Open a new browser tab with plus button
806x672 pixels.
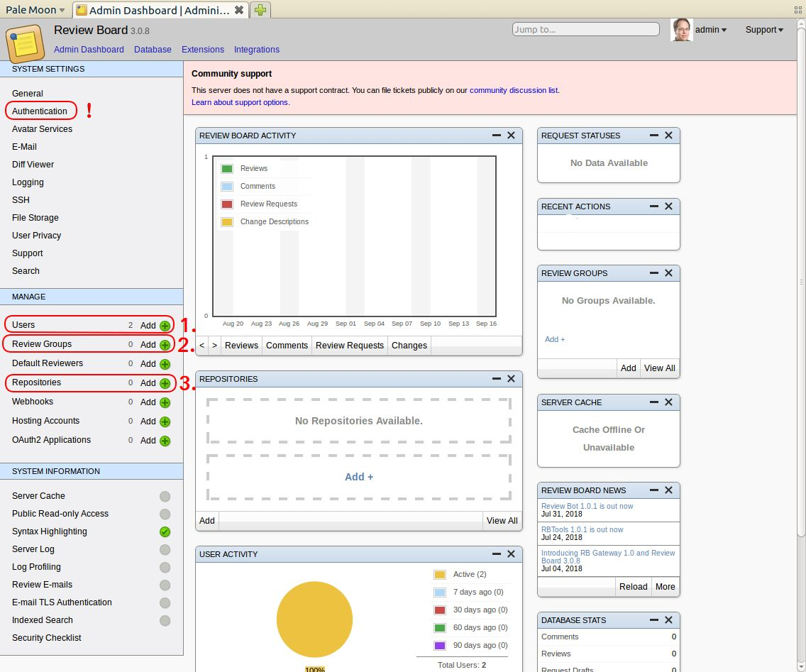tap(260, 10)
